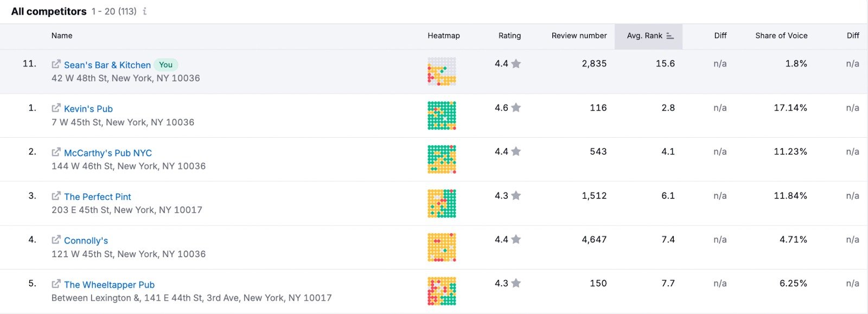
Task: Click the info icon beside the competitors count
Action: [x=143, y=11]
